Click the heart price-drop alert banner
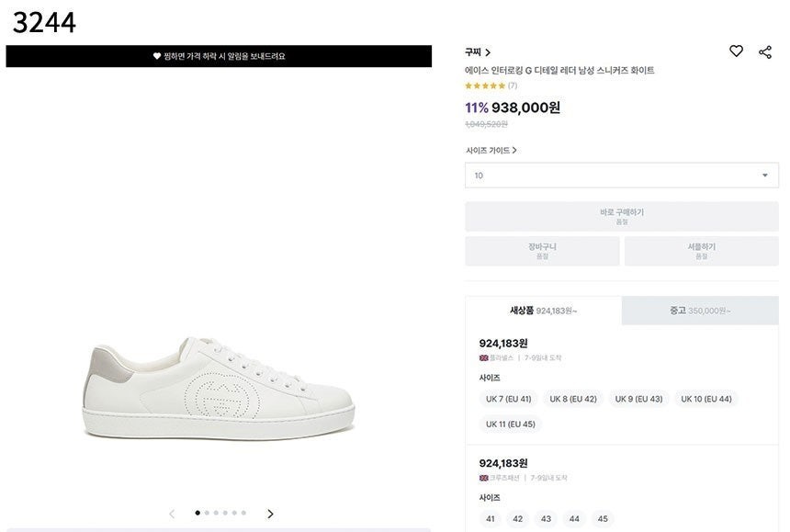 [x=219, y=56]
